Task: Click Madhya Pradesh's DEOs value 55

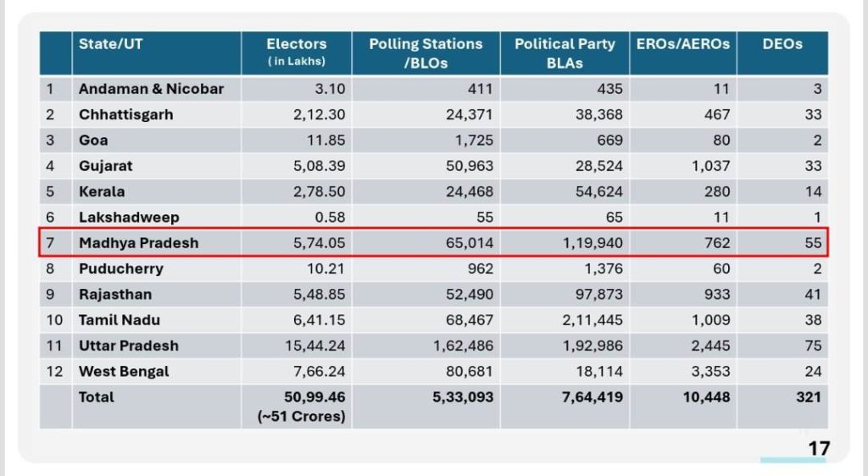Action: (813, 243)
